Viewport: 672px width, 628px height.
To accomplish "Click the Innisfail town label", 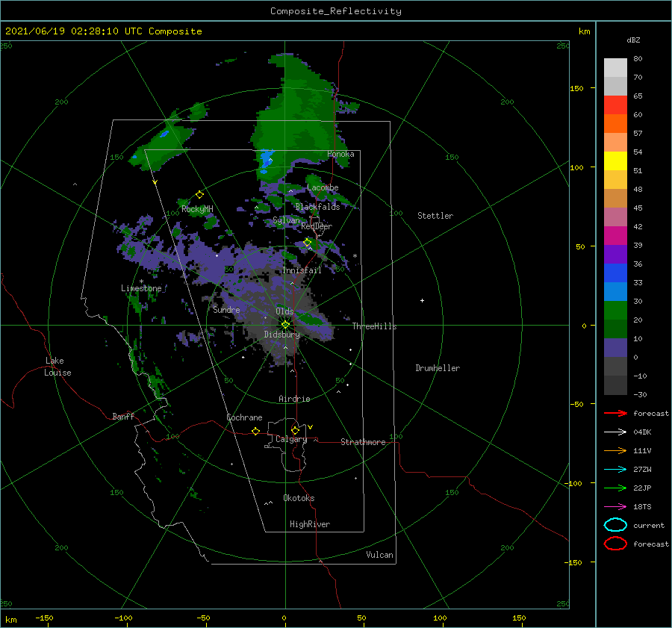I will tap(302, 270).
